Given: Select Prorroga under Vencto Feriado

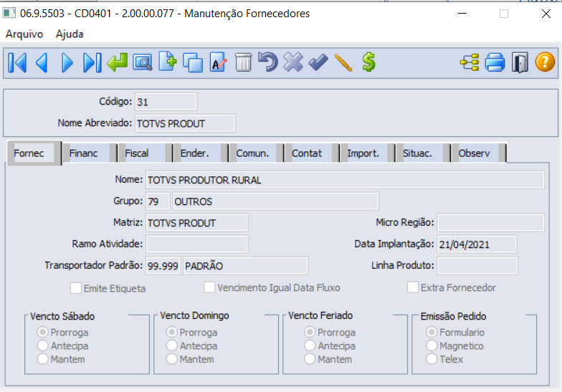Looking at the screenshot, I should coord(310,333).
